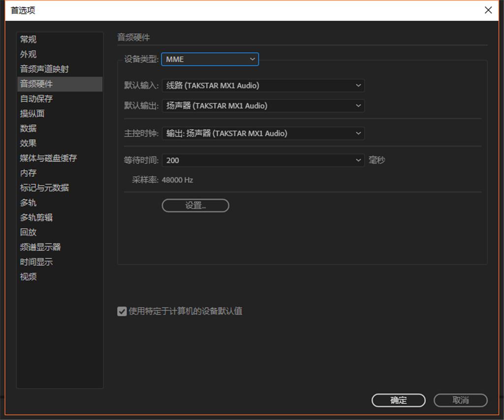Open the 等待时间 latency dropdown
The height and width of the screenshot is (420, 504).
(263, 160)
